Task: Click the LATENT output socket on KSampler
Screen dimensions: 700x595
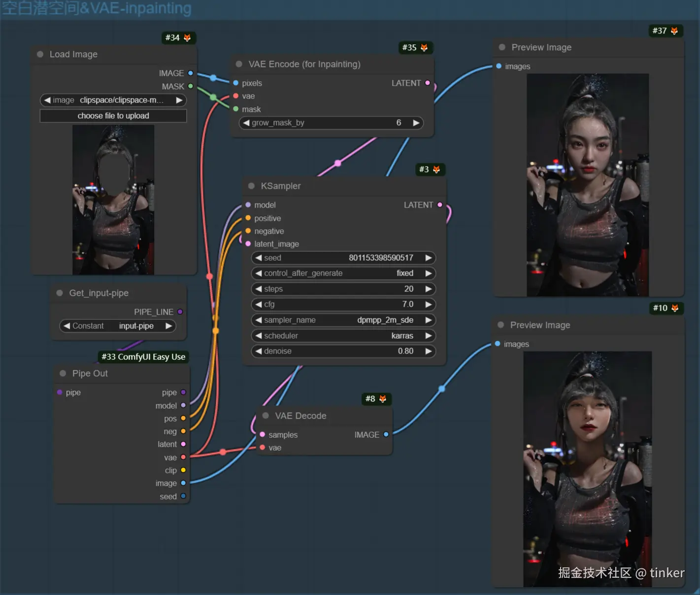Action: click(440, 205)
